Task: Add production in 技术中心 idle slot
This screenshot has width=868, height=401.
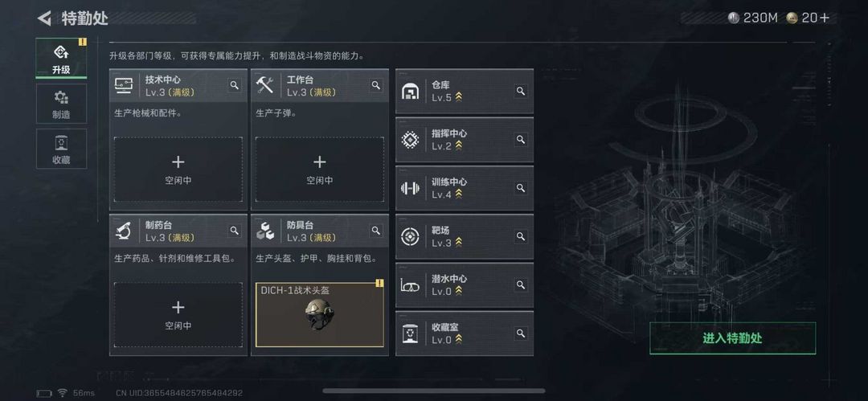Action: tap(178, 170)
